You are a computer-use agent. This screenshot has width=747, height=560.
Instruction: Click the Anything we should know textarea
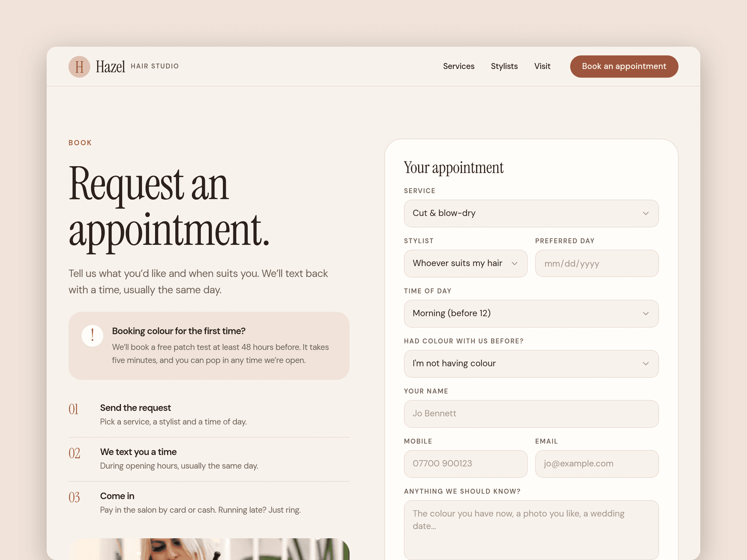[x=531, y=530]
